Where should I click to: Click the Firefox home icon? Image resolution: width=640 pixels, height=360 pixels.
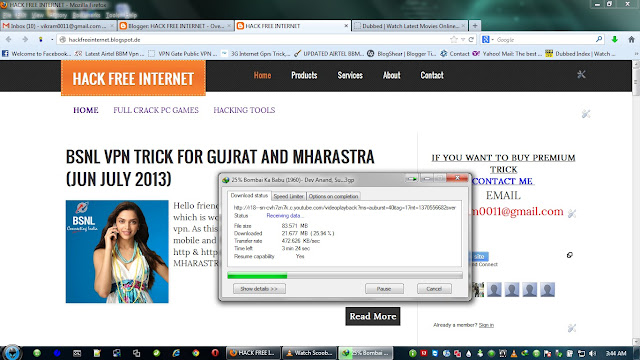point(631,40)
